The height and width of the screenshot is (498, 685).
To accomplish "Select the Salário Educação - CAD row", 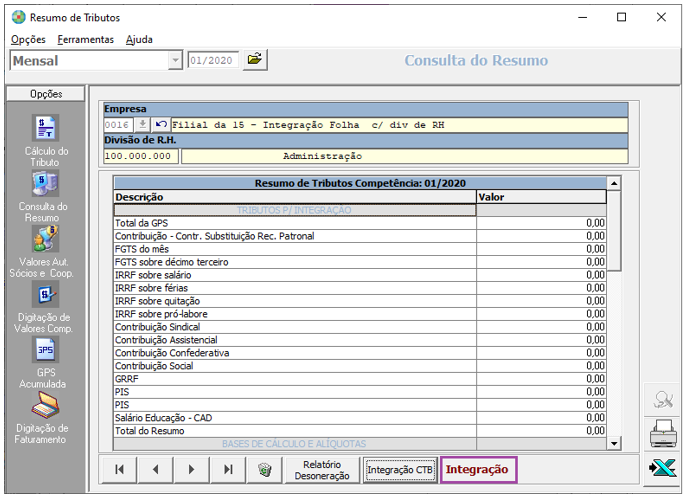I will pyautogui.click(x=360, y=418).
